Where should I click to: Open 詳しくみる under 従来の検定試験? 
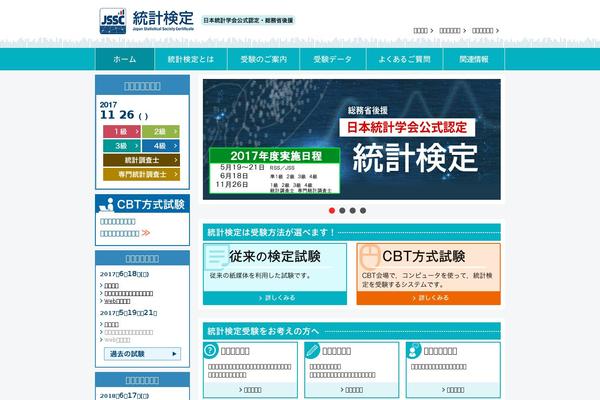[x=275, y=298]
